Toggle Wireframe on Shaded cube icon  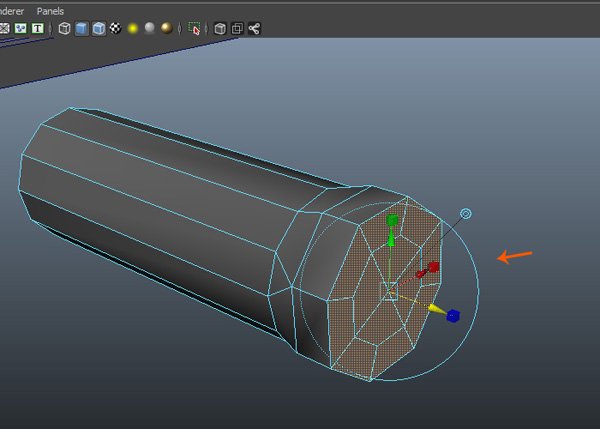[x=99, y=28]
